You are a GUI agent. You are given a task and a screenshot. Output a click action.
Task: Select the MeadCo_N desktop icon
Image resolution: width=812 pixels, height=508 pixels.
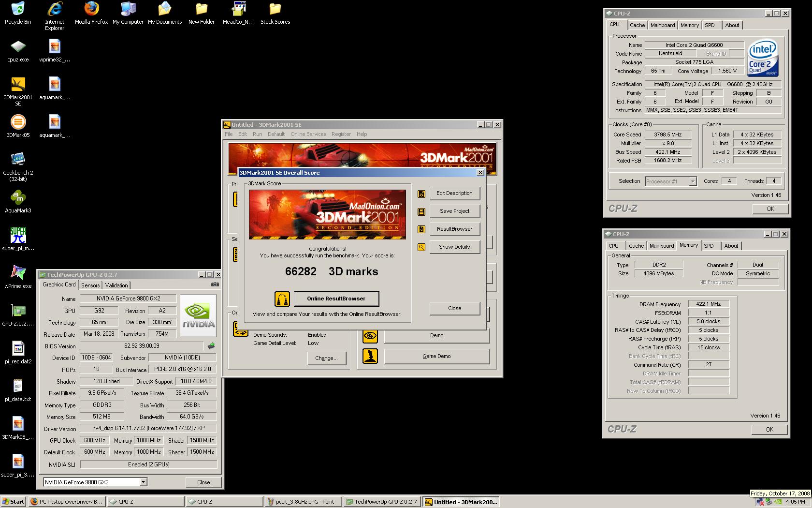238,13
